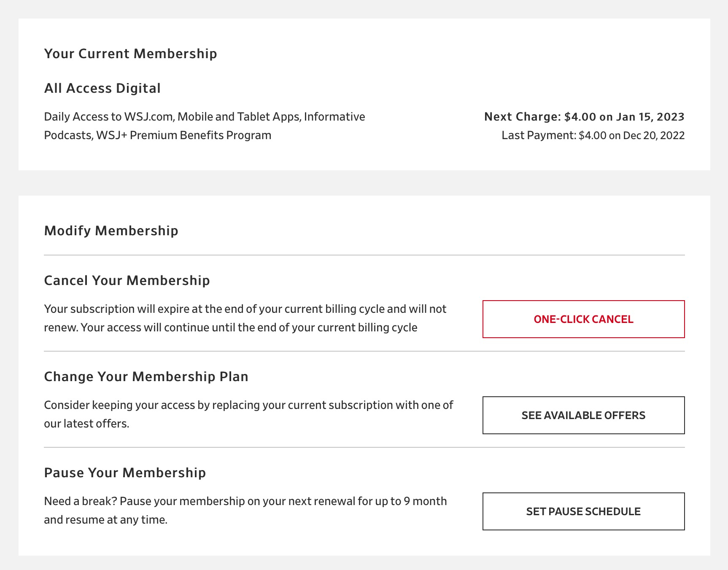Click the Last Payment date line
Viewport: 728px width, 570px height.
(x=593, y=135)
